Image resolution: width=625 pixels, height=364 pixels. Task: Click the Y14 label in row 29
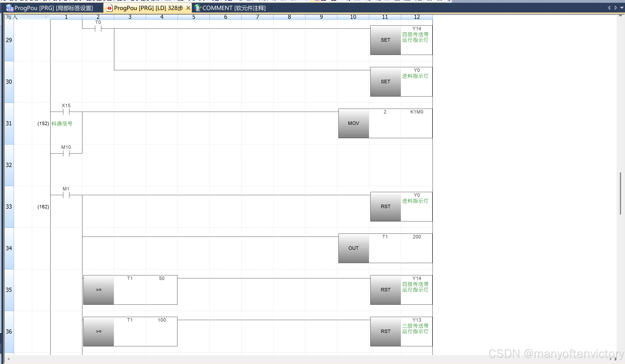point(417,29)
